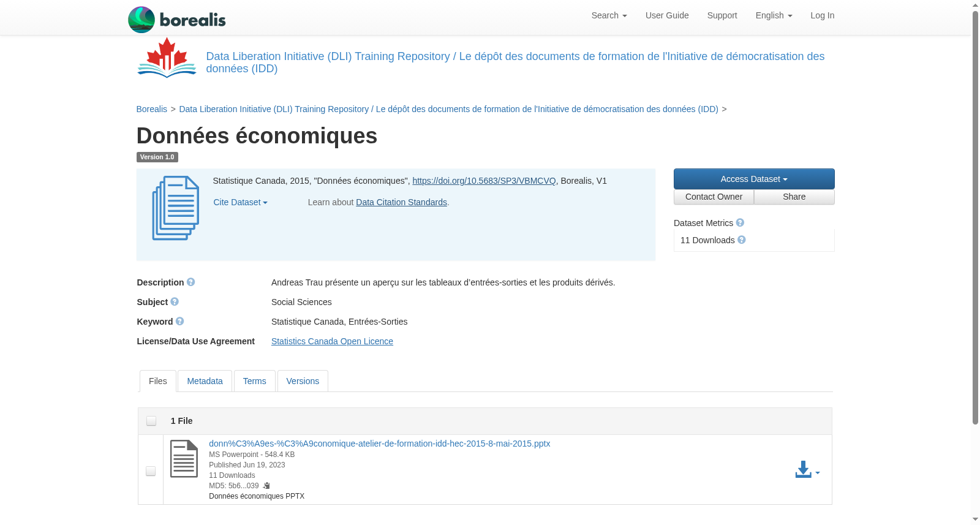Image resolution: width=980 pixels, height=525 pixels.
Task: Open the Data Citation Standards link
Action: coord(401,202)
